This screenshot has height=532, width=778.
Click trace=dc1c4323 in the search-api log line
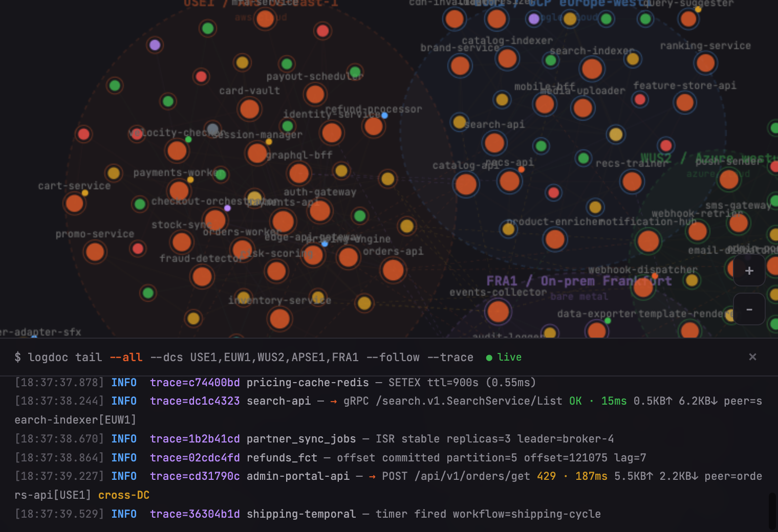(195, 401)
